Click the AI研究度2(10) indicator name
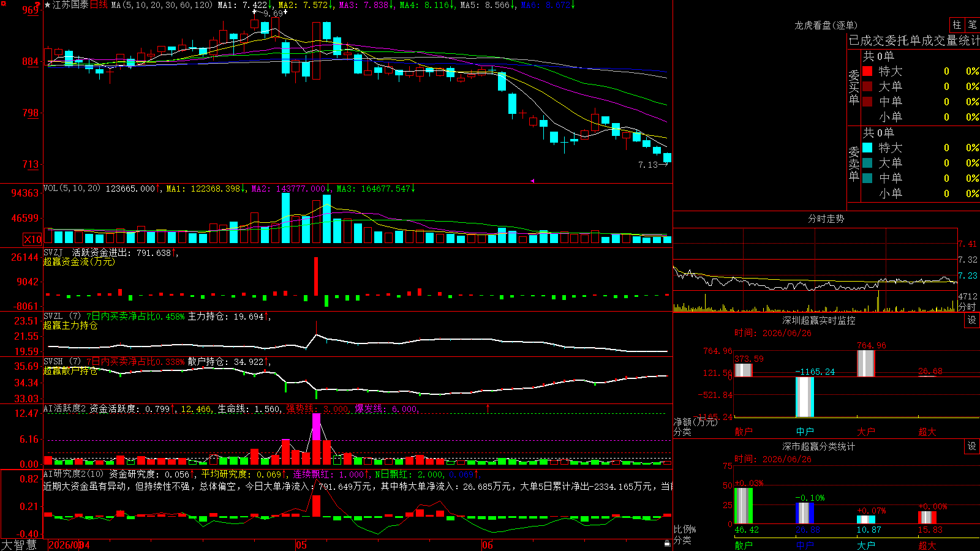Image resolution: width=980 pixels, height=551 pixels. [x=73, y=474]
